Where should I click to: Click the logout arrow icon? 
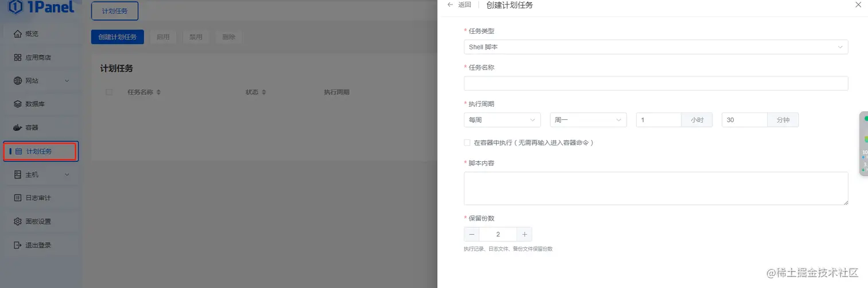(17, 245)
